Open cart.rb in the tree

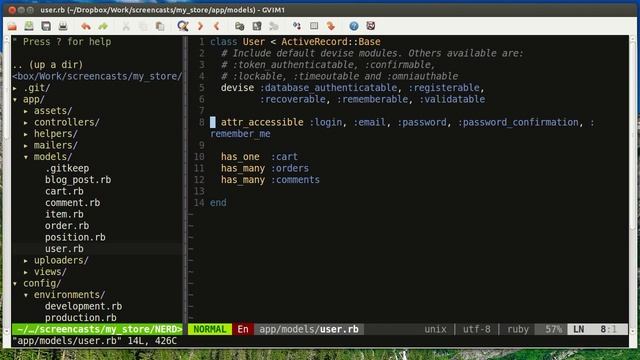(64, 191)
